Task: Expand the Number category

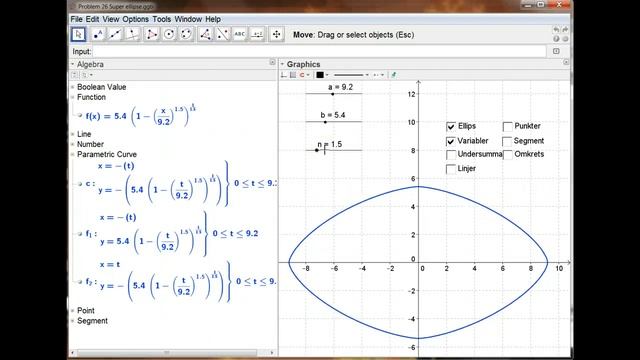Action: coord(73,144)
